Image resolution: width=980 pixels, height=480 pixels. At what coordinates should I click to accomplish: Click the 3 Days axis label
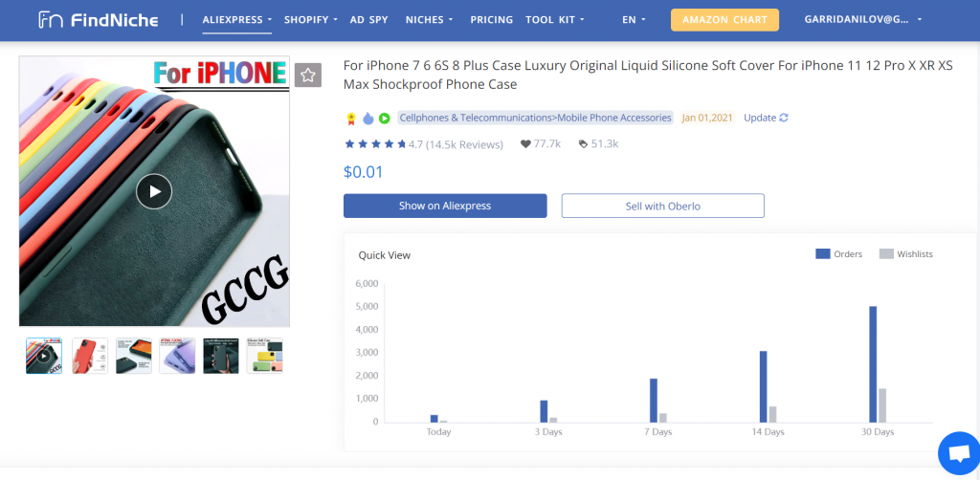pos(548,432)
